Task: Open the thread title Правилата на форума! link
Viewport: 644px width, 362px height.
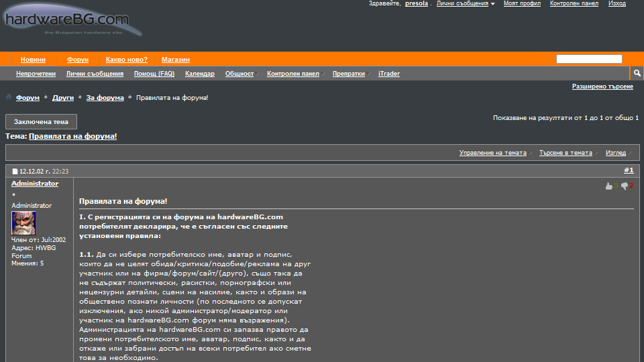Action: (x=72, y=136)
